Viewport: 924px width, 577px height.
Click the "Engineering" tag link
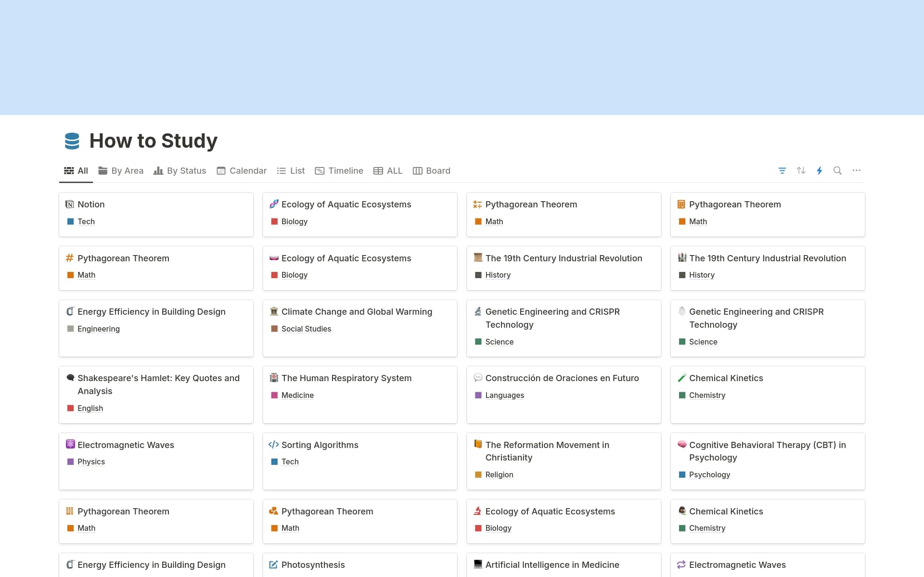(98, 329)
